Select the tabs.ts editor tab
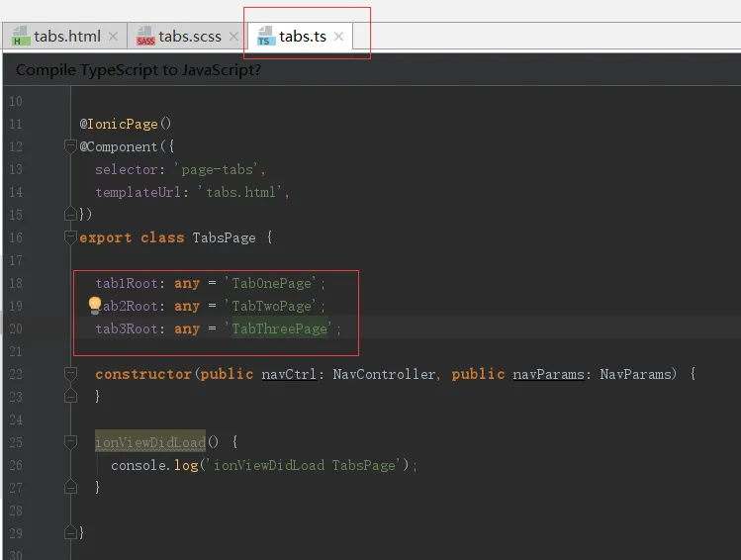The height and width of the screenshot is (560, 741). coord(300,36)
